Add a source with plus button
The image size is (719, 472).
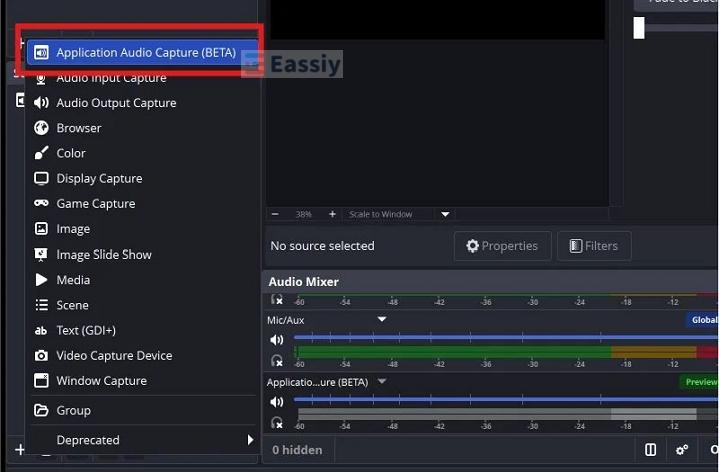20,450
